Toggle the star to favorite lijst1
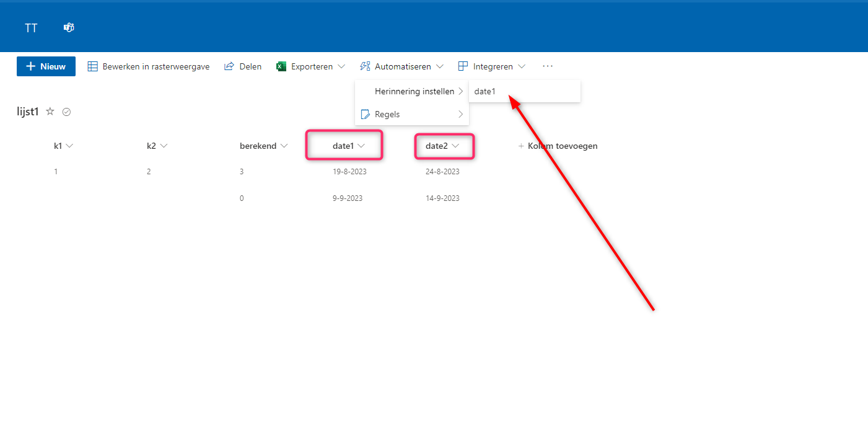This screenshot has height=444, width=868. [x=50, y=112]
